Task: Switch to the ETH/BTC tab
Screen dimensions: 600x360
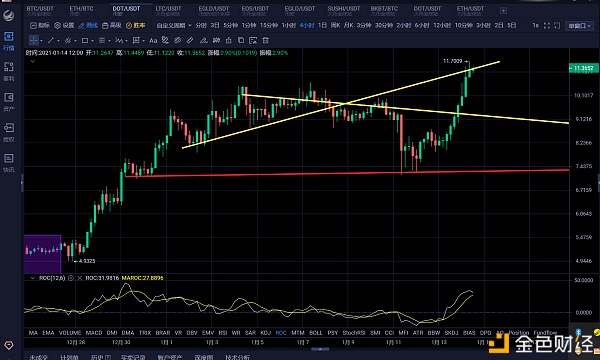Action: click(82, 11)
